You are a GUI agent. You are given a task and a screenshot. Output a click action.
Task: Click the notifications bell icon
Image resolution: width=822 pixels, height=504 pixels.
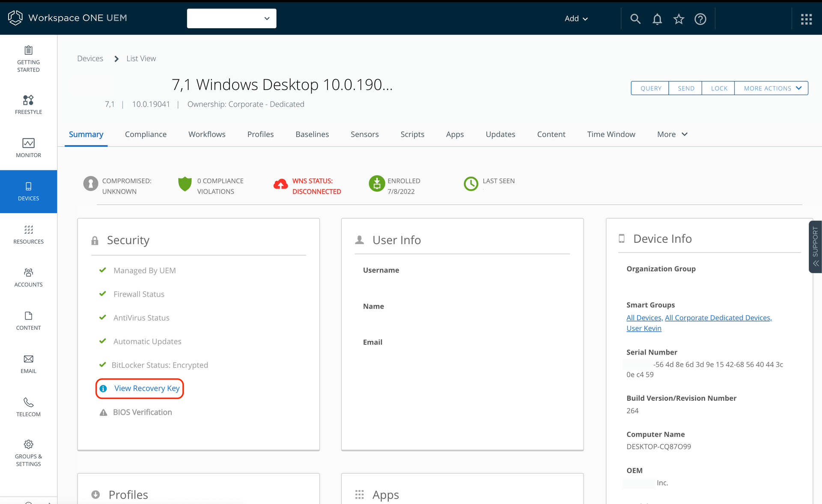(657, 19)
